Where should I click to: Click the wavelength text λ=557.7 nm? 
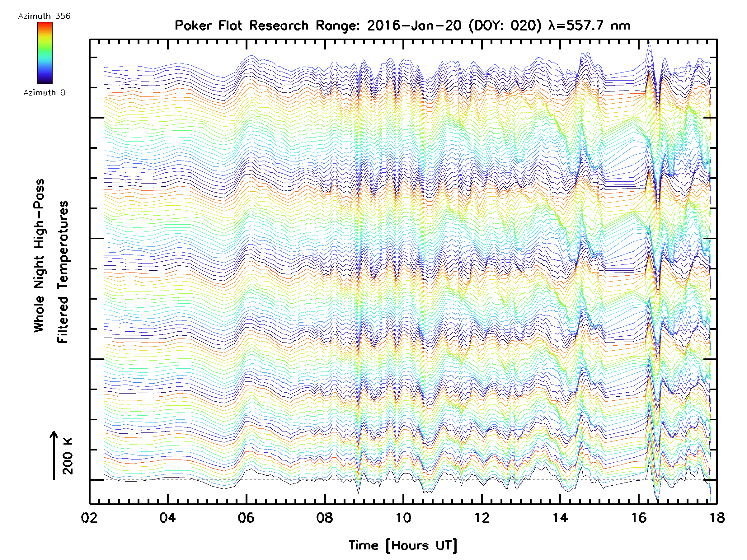[589, 25]
